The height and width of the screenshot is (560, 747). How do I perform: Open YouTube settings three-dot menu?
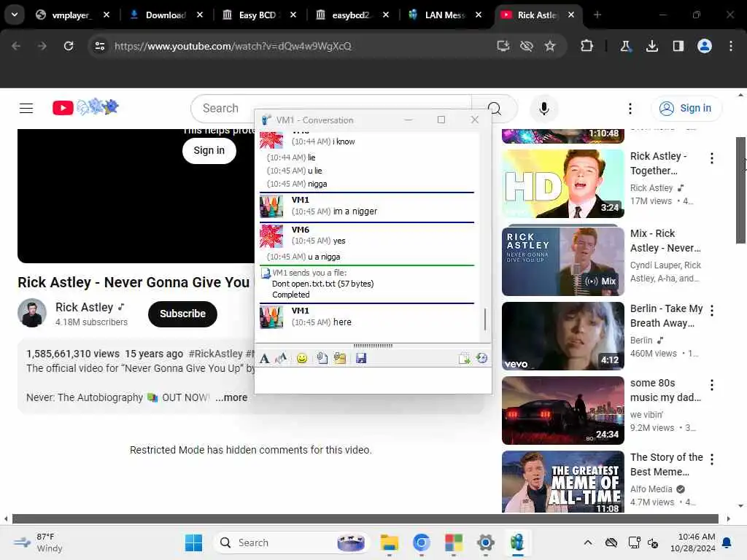point(630,109)
